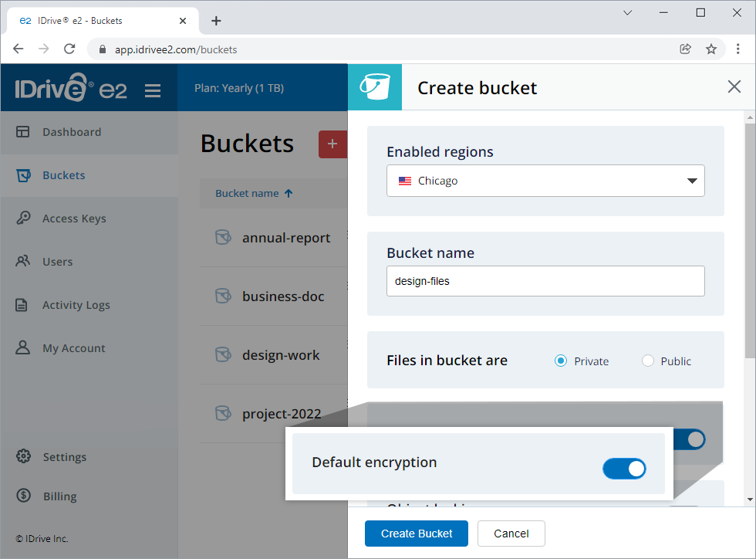
Task: Expand the Enabled regions Chicago dropdown
Action: pyautogui.click(x=545, y=181)
